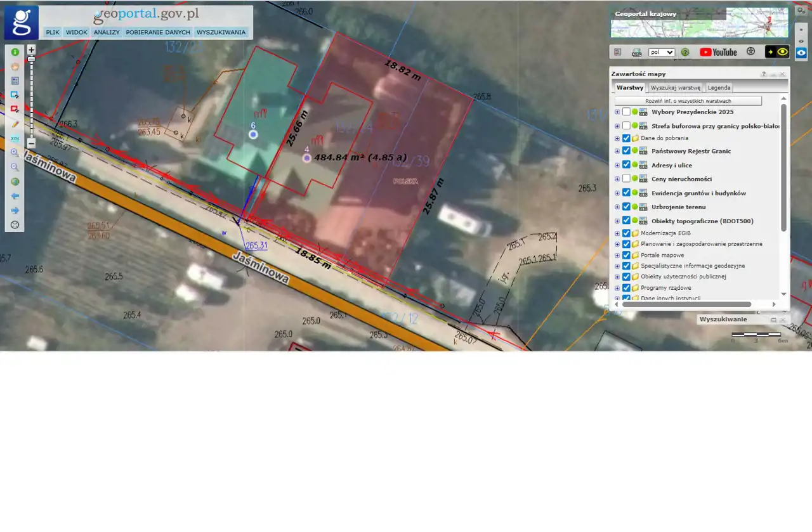
Task: Toggle the Ceny nieruchomości layer checkbox
Action: [x=626, y=179]
